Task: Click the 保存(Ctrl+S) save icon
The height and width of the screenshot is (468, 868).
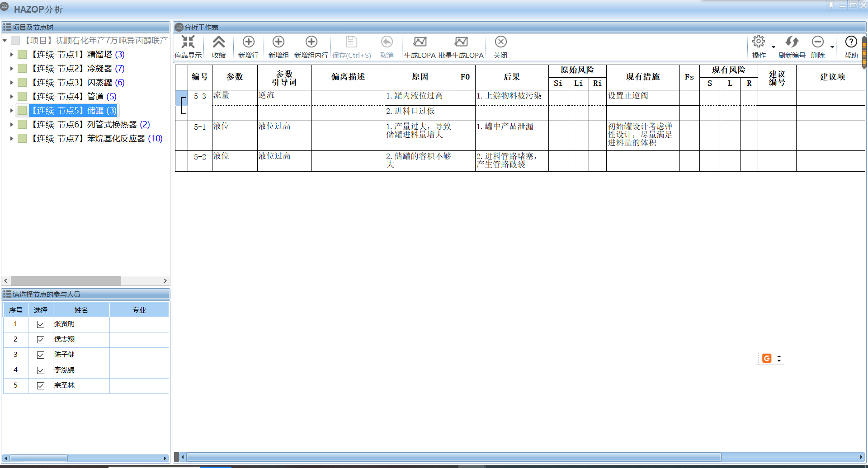Action: [x=351, y=42]
